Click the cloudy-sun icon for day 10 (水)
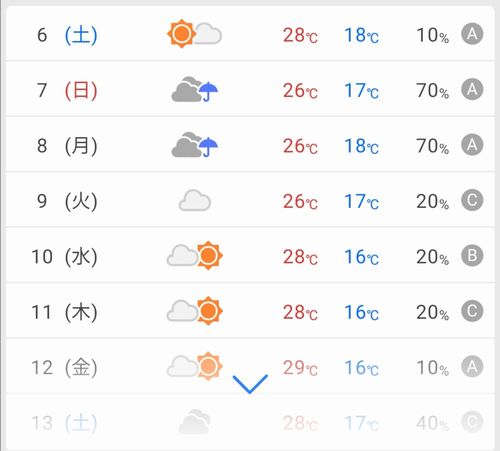 coord(195,255)
